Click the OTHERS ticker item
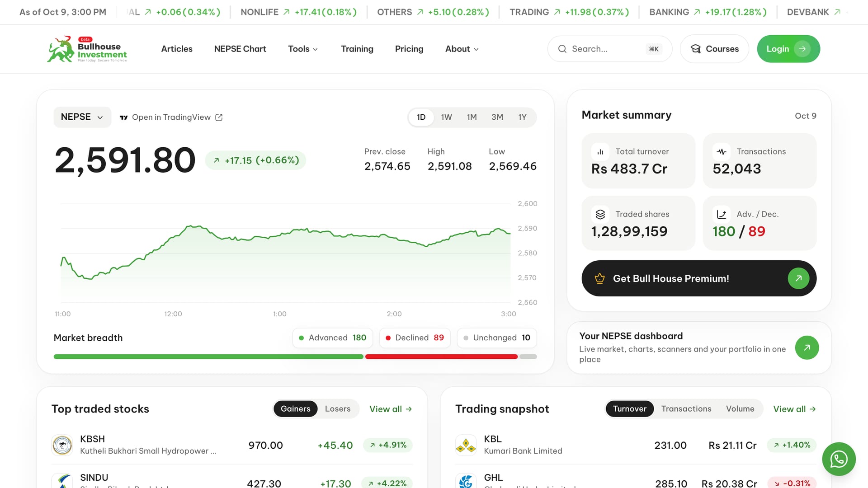Screen dimensions: 868x488 tap(433, 12)
